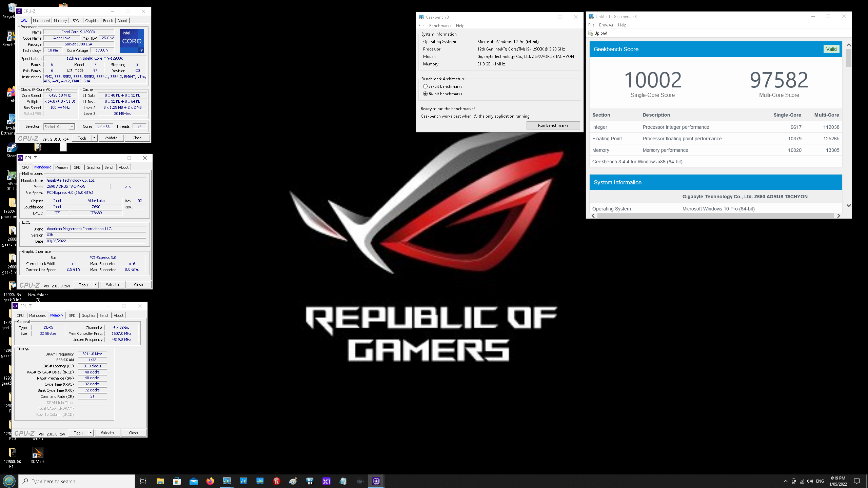Click the Intel Core i9 logo in CPU-Z

pos(132,41)
